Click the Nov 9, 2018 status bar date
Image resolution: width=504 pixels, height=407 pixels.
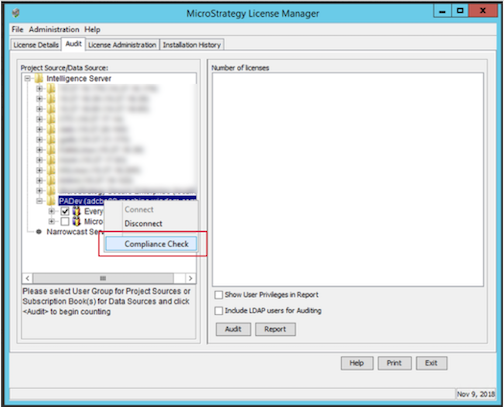pyautogui.click(x=476, y=394)
